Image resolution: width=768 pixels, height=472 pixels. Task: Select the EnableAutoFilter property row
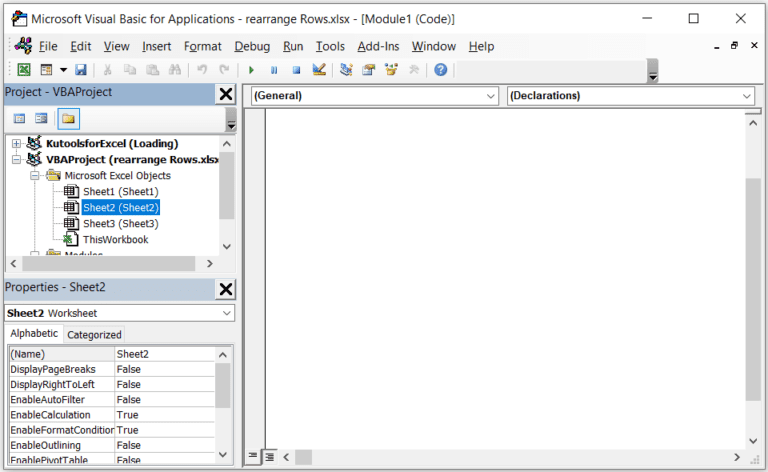(x=112, y=400)
